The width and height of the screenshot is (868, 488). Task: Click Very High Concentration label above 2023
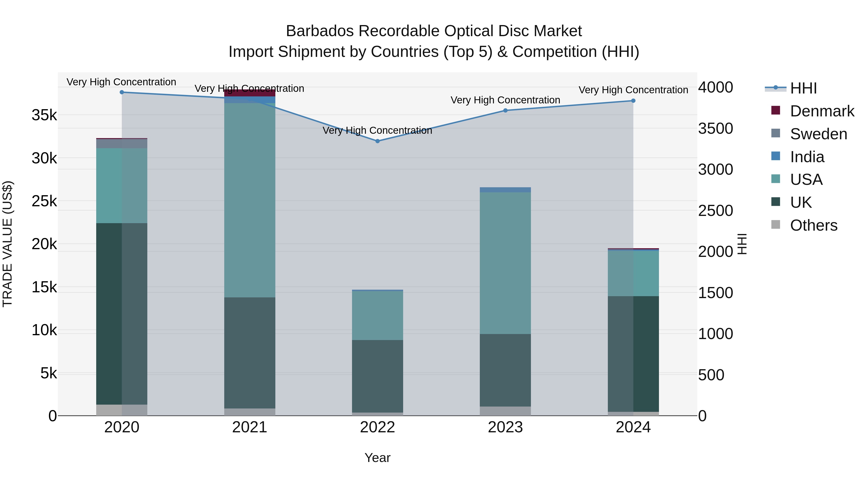click(505, 100)
